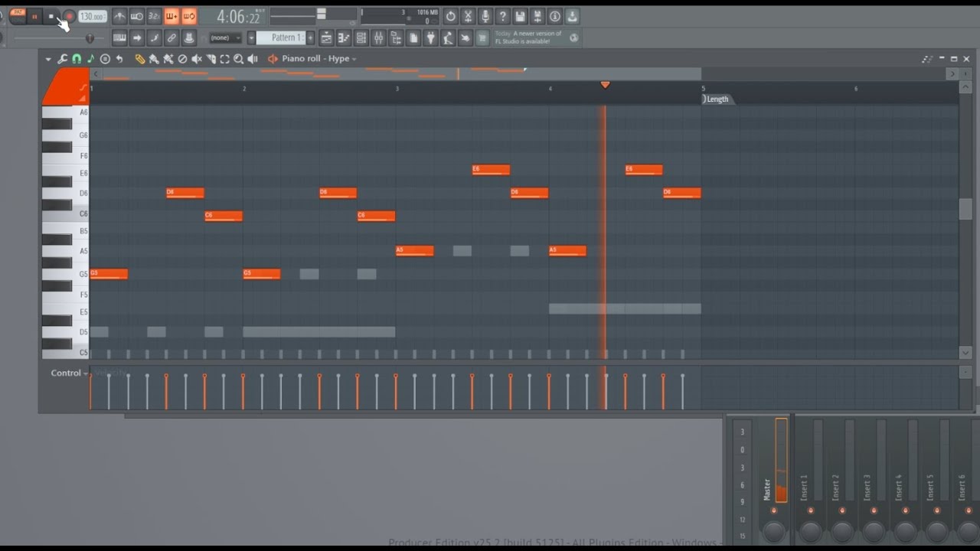Screen dimensions: 980x551
Task: Select the playback speaker tool
Action: (253, 59)
